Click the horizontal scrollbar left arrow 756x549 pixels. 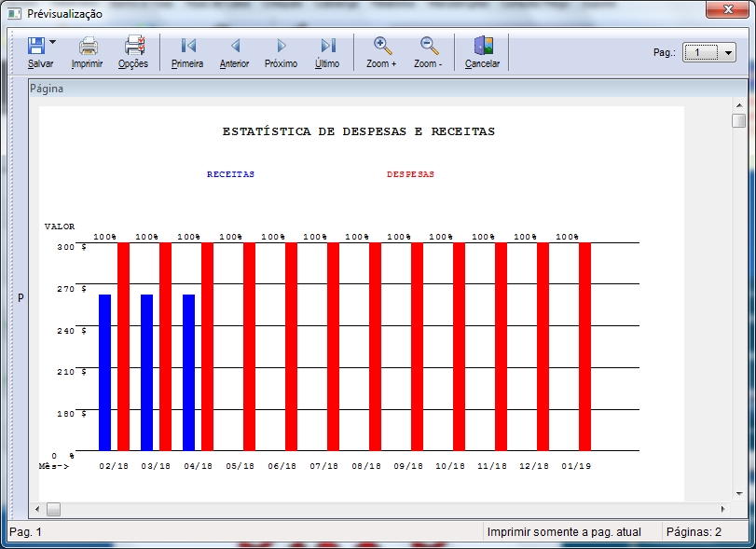coord(37,509)
